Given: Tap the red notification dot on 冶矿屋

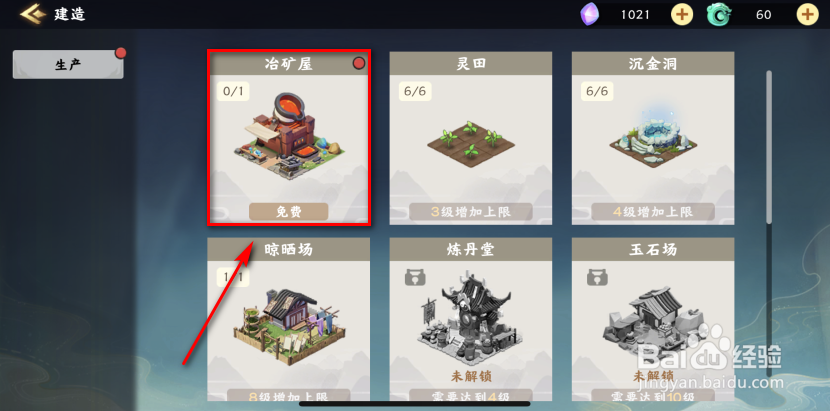Looking at the screenshot, I should [359, 64].
